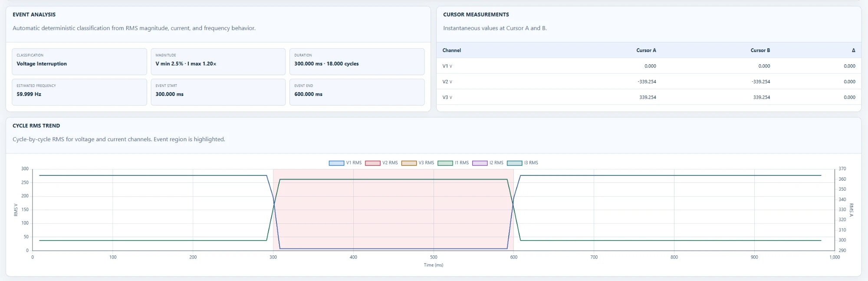This screenshot has width=868, height=281.
Task: Select the Event Start value 300.000 ms
Action: 169,94
